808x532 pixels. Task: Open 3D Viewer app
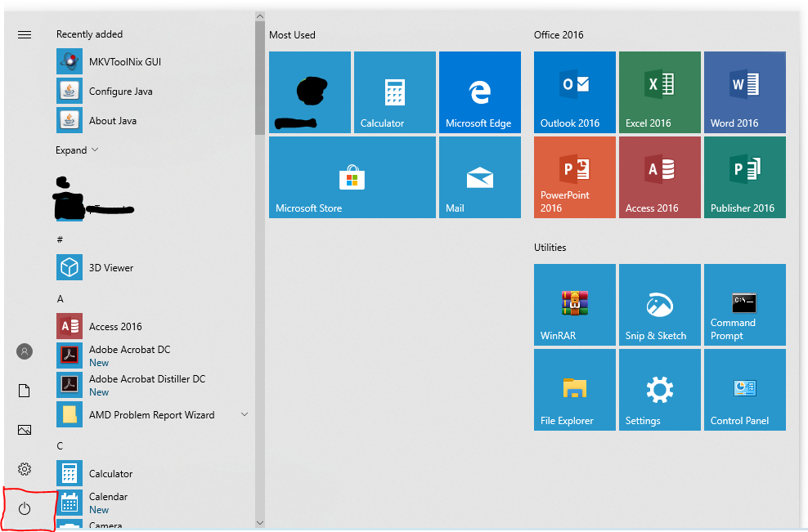(152, 268)
